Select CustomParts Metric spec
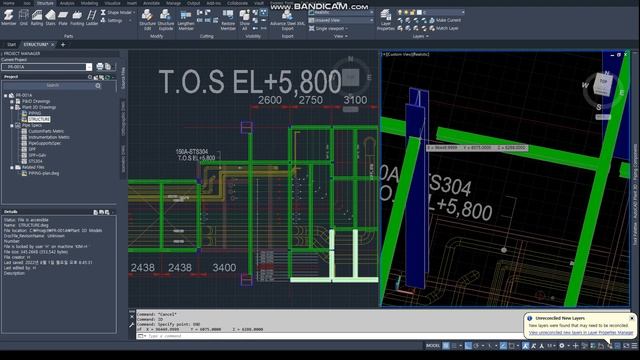The height and width of the screenshot is (360, 640). [x=46, y=131]
